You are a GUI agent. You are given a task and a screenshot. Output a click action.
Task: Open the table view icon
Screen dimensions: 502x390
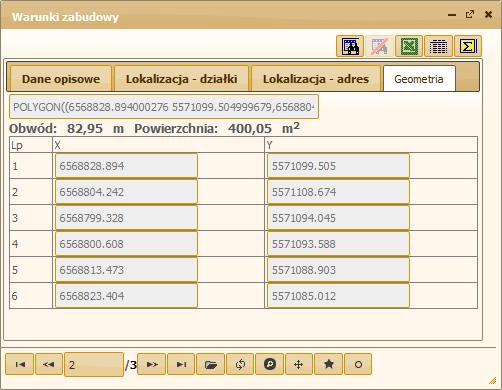pos(438,46)
